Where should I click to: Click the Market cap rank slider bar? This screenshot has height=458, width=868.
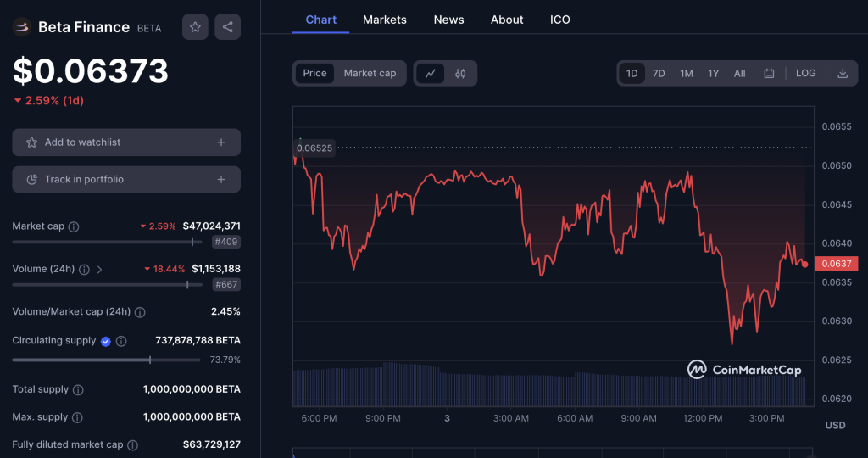point(107,242)
